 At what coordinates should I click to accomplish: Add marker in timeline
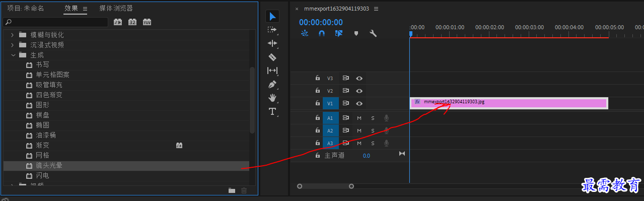[x=356, y=33]
